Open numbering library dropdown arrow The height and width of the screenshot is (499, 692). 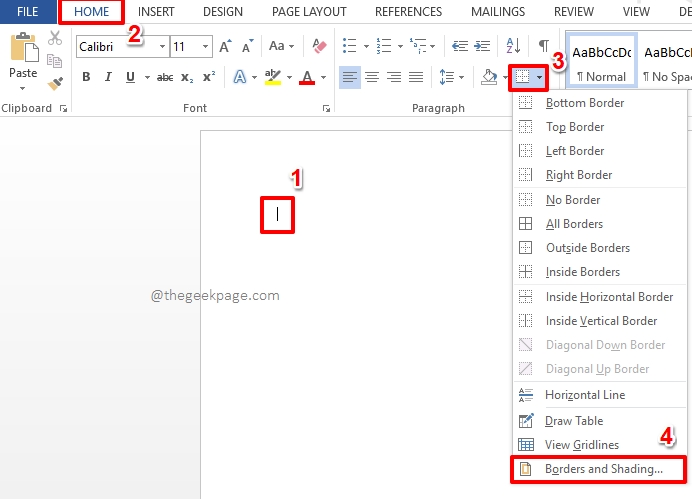400,46
